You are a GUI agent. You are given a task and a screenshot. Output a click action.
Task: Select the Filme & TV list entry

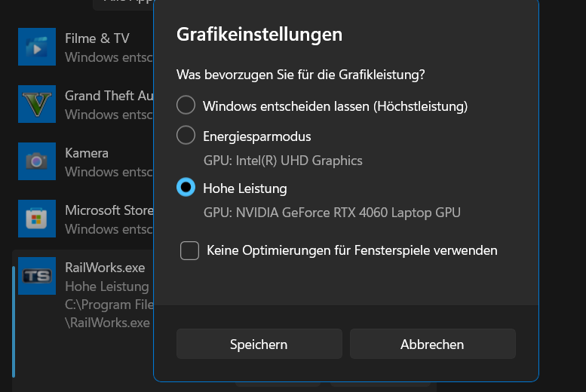coord(97,38)
